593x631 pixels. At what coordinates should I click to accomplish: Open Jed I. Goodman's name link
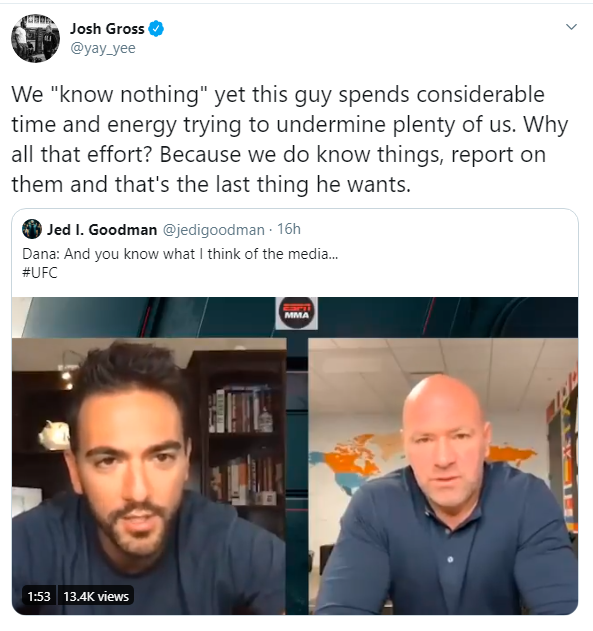click(102, 230)
